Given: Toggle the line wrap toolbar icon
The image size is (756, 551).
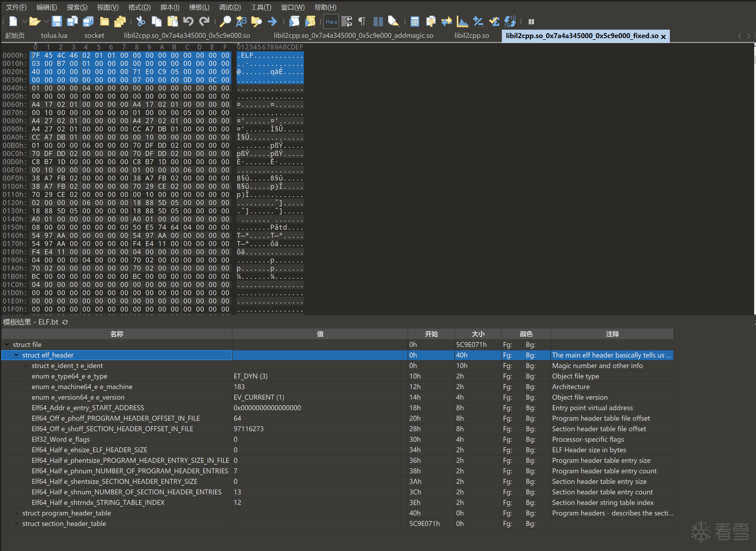Looking at the screenshot, I should point(347,22).
